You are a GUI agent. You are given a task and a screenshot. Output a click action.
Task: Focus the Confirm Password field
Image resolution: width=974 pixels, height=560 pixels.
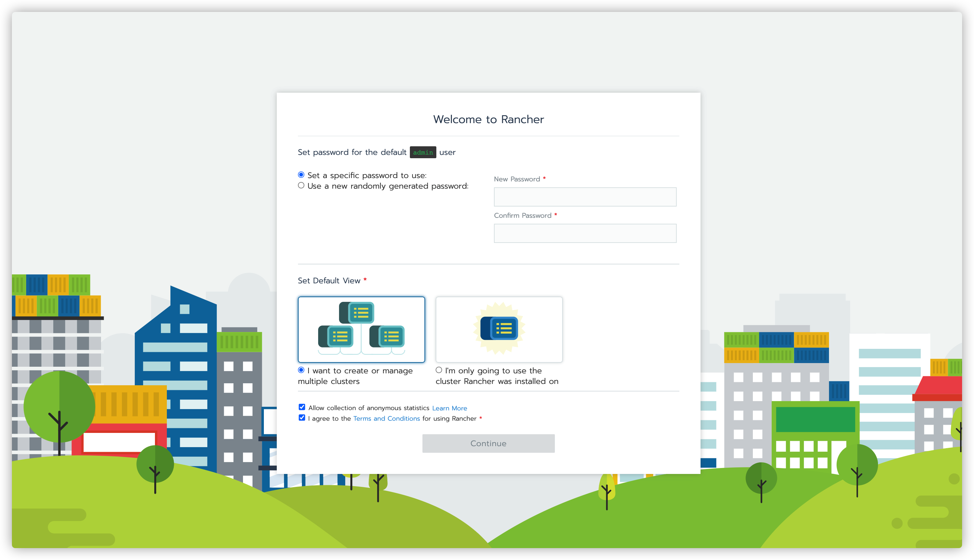pyautogui.click(x=585, y=233)
